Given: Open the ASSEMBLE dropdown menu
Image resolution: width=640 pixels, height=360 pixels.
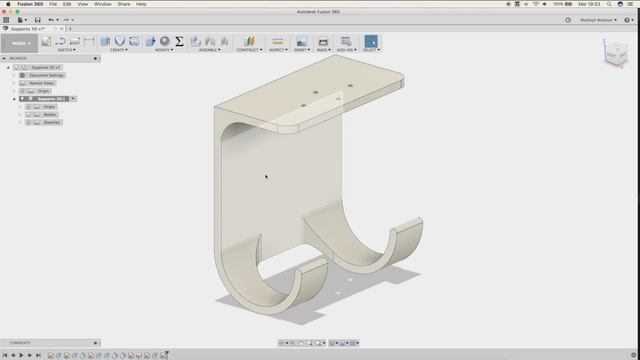Looking at the screenshot, I should (210, 50).
